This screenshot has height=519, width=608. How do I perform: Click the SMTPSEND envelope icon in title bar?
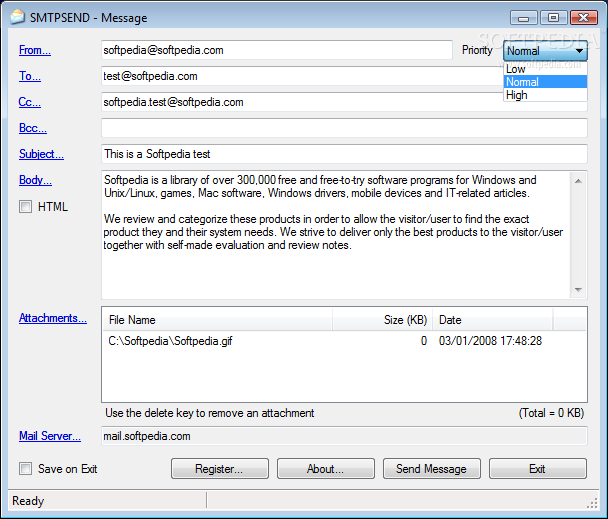coord(17,17)
